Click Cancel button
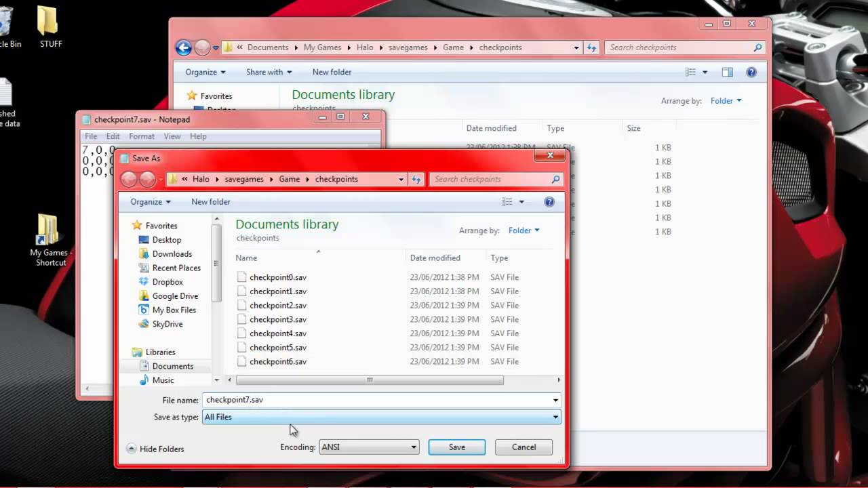 pyautogui.click(x=524, y=447)
